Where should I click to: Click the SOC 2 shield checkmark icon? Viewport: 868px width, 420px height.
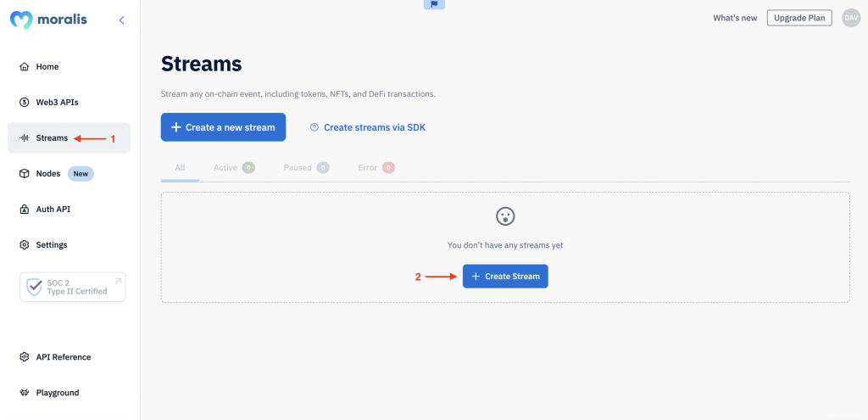[x=34, y=287]
